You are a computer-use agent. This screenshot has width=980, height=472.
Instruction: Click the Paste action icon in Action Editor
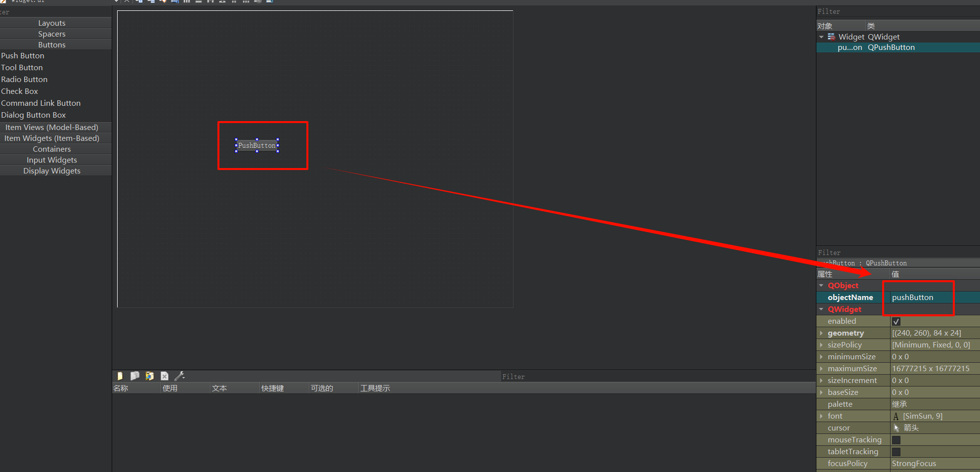tap(150, 376)
